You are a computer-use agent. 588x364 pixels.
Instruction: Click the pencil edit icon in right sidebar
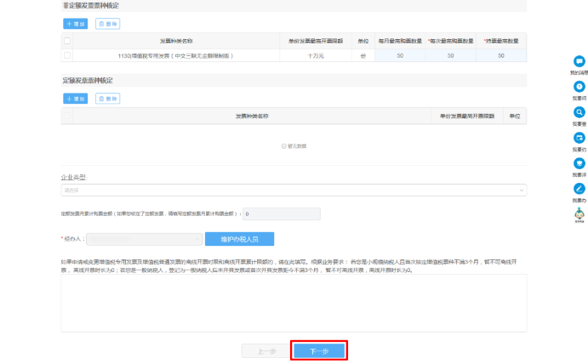point(579,188)
